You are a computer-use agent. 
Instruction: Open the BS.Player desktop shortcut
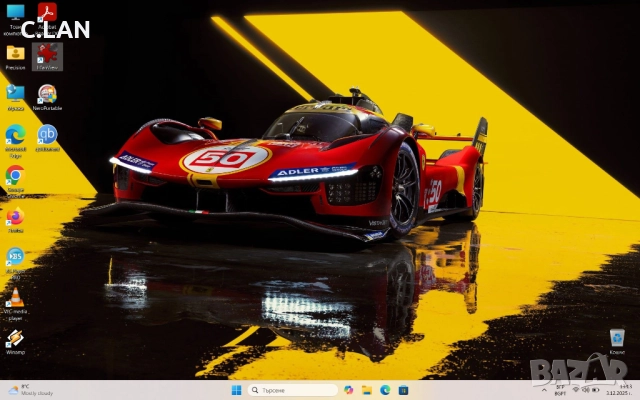click(15, 257)
